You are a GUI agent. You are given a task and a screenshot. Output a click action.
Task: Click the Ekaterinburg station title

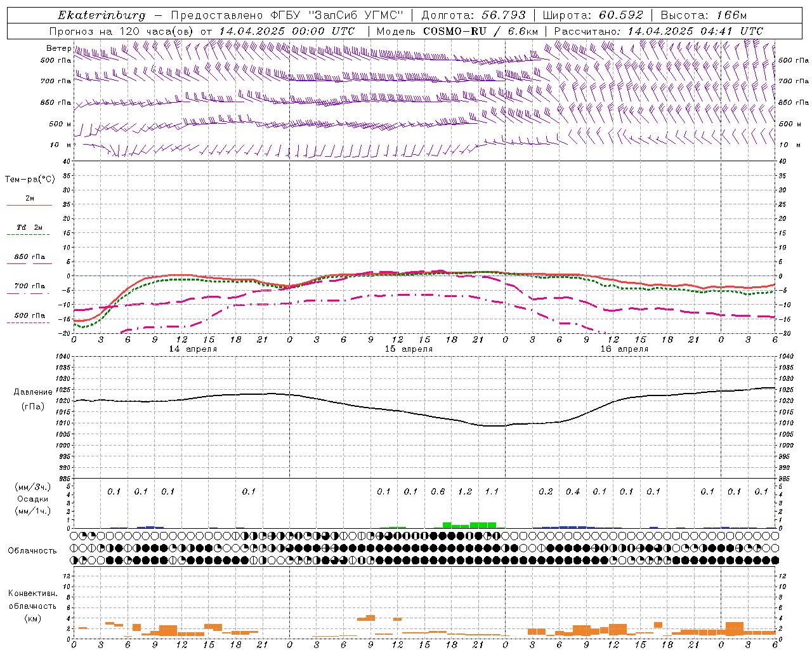point(101,15)
